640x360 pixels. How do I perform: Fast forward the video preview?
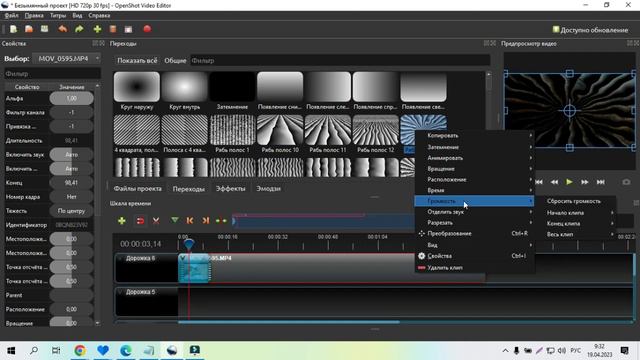[x=585, y=182]
